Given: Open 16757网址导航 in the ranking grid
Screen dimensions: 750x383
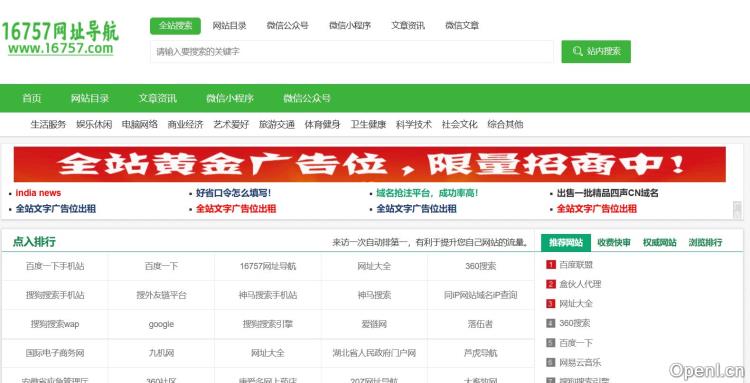Looking at the screenshot, I should click(x=268, y=266).
